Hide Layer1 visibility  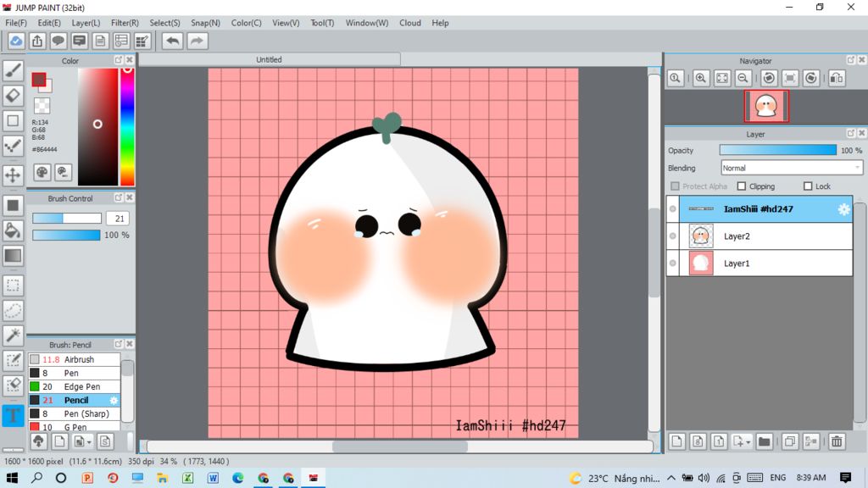(672, 263)
